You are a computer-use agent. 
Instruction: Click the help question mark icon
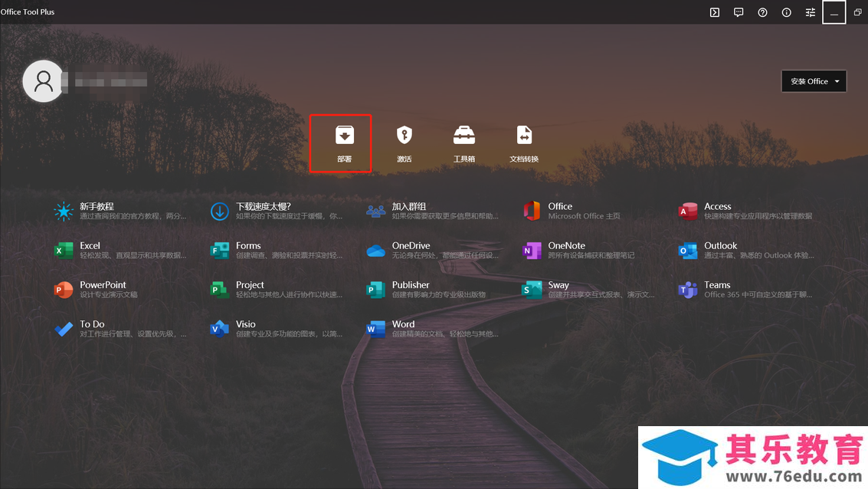point(762,12)
